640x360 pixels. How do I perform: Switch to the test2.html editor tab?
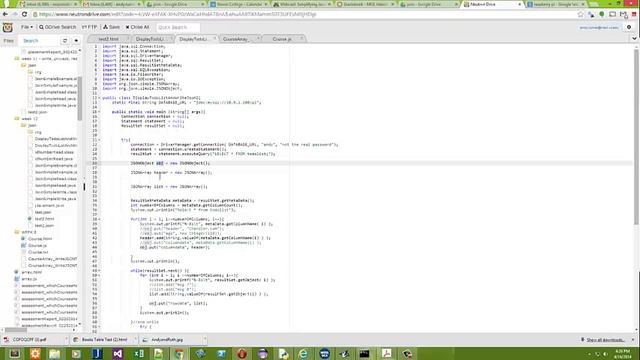coord(108,39)
